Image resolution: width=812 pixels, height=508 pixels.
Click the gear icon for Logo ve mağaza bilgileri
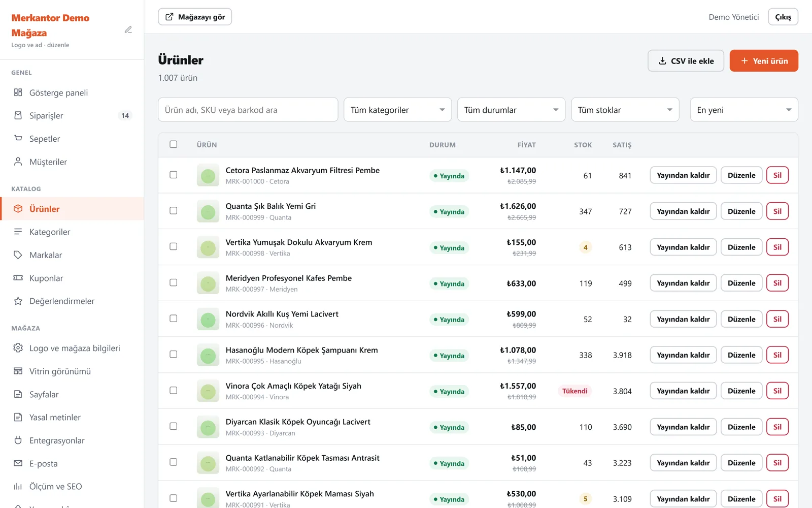[x=18, y=348]
